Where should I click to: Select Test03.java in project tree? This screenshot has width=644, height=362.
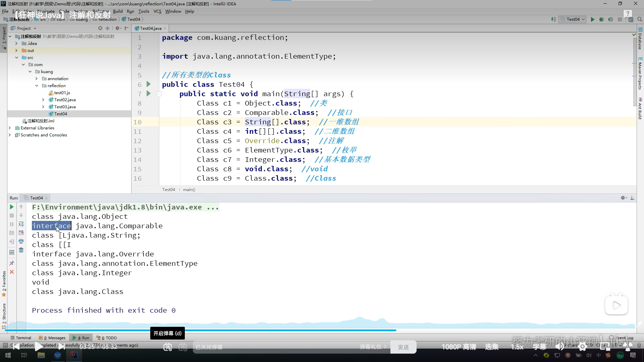pos(65,107)
